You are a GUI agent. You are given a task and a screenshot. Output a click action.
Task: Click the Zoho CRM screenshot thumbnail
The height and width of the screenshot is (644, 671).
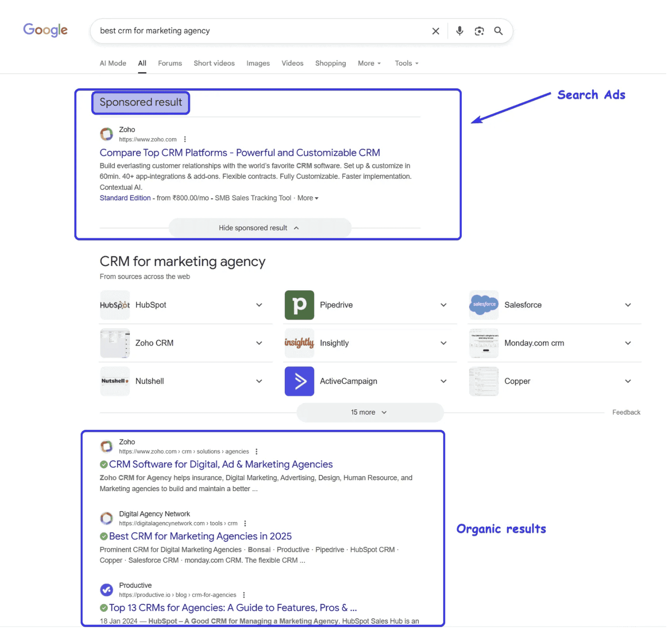115,343
